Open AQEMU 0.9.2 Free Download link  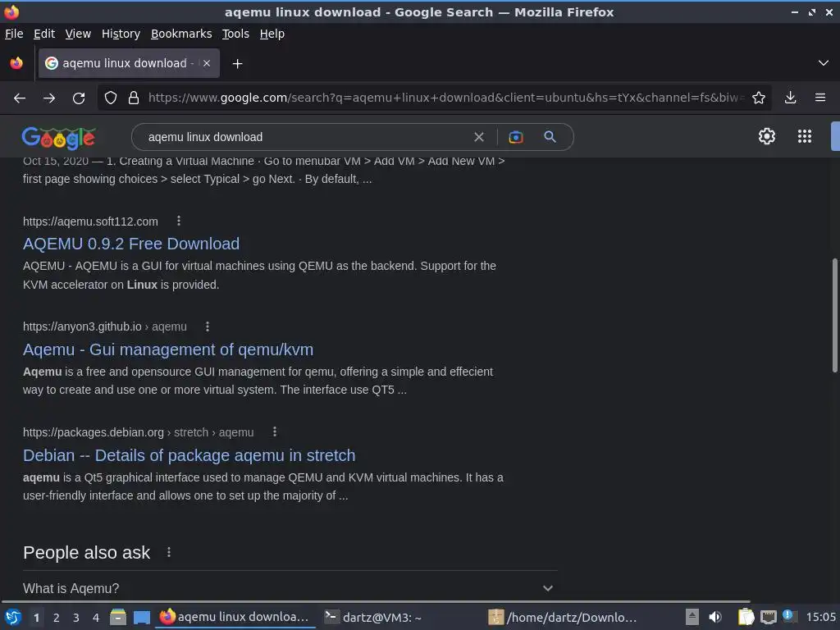click(131, 244)
